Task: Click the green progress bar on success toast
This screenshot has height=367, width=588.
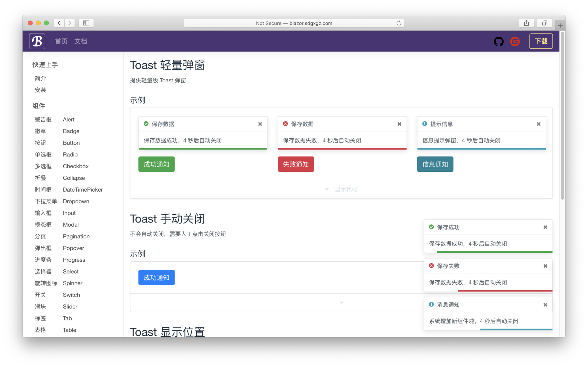Action: coord(202,148)
